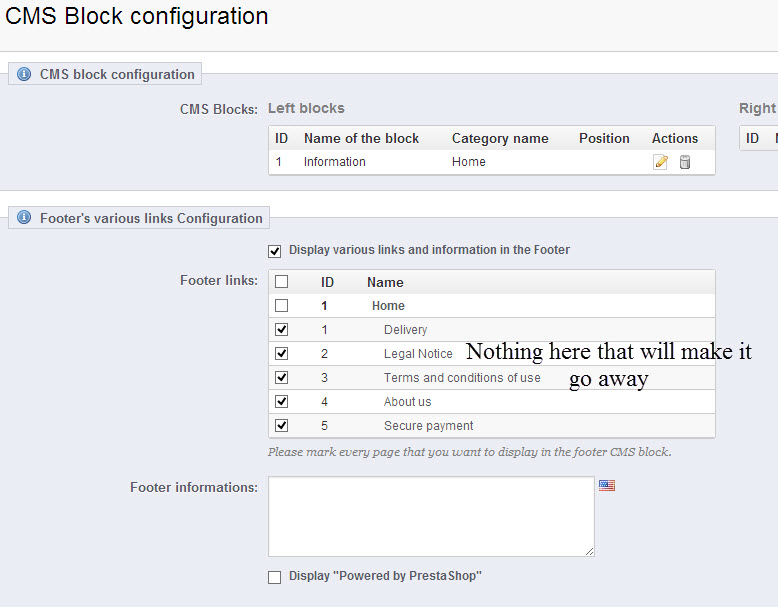Check the select-all checkbox in Footer links header

tap(281, 282)
